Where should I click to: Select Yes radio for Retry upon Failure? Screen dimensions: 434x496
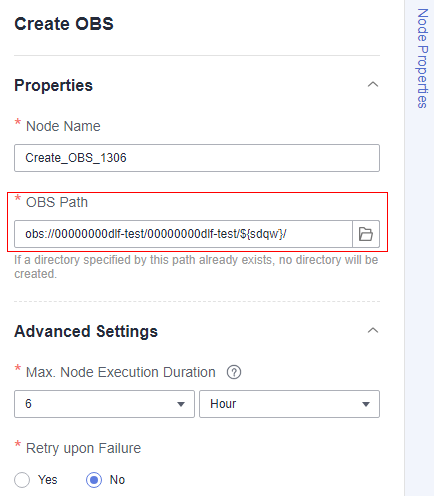(22, 480)
